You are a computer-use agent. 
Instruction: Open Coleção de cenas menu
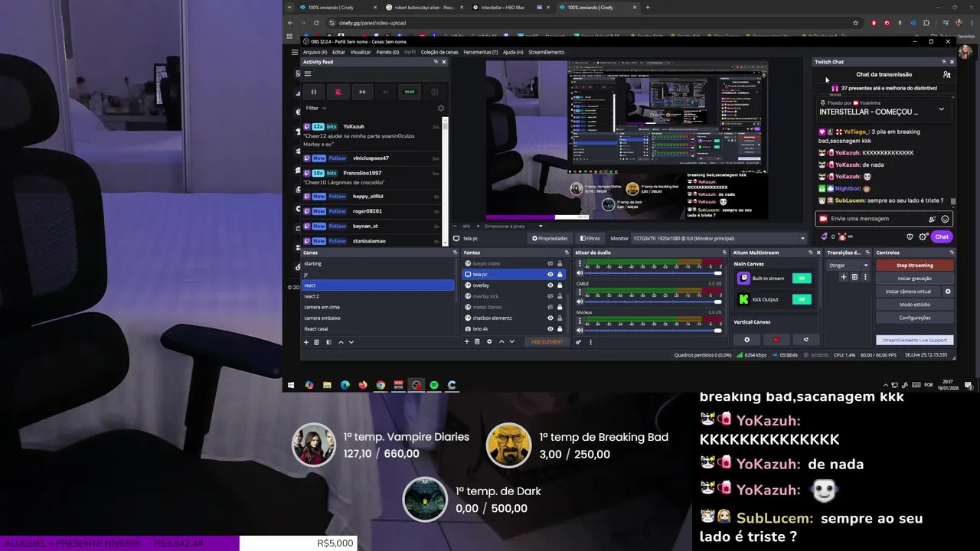tap(439, 52)
